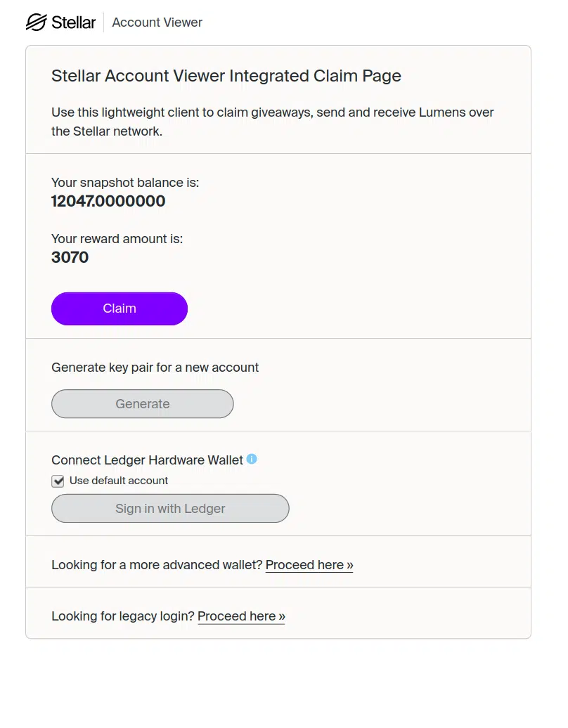Open the advanced wallet Proceed here link
Image resolution: width=568 pixels, height=728 pixels.
pos(309,564)
